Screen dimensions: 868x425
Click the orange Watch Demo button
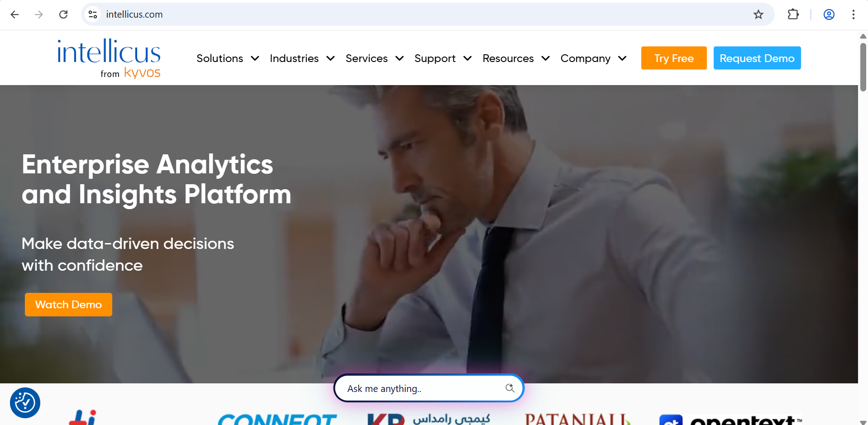pos(68,305)
